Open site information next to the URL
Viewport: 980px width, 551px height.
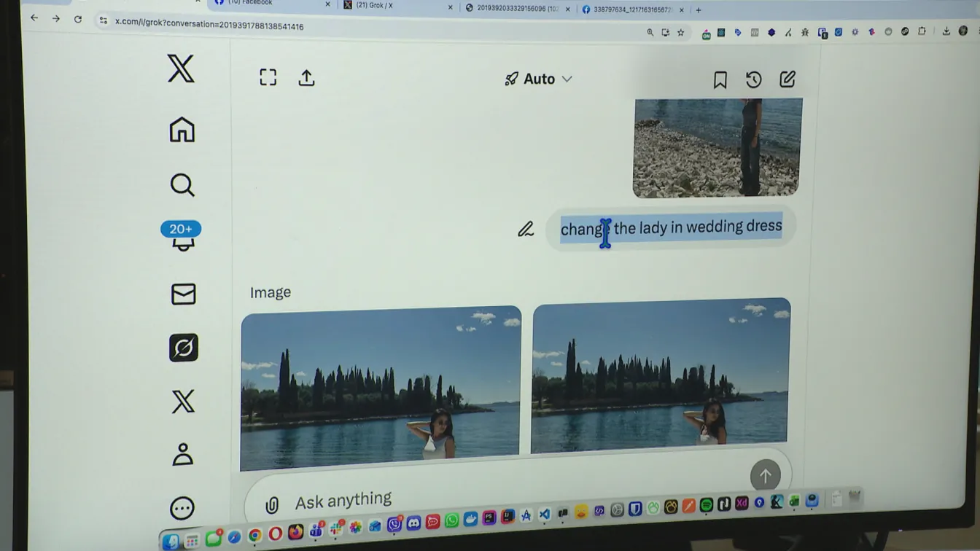pos(103,20)
